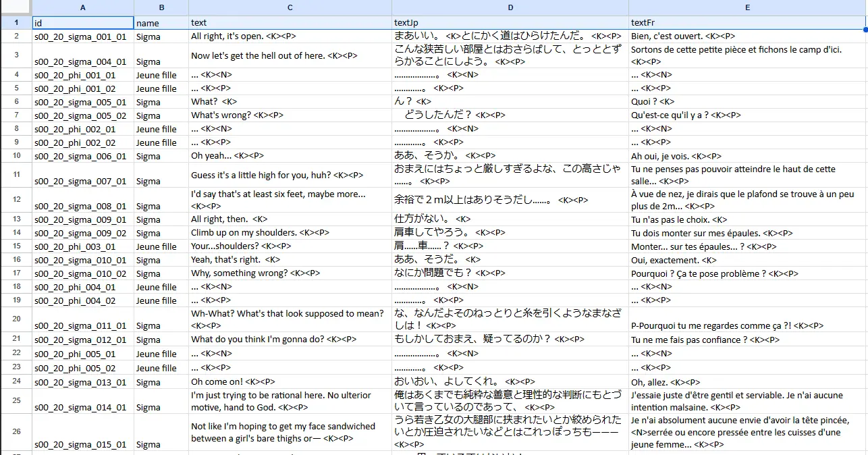Viewport: 868px width, 455px height.
Task: Select the cell with id s00_20_phi_003_01
Action: click(x=82, y=246)
